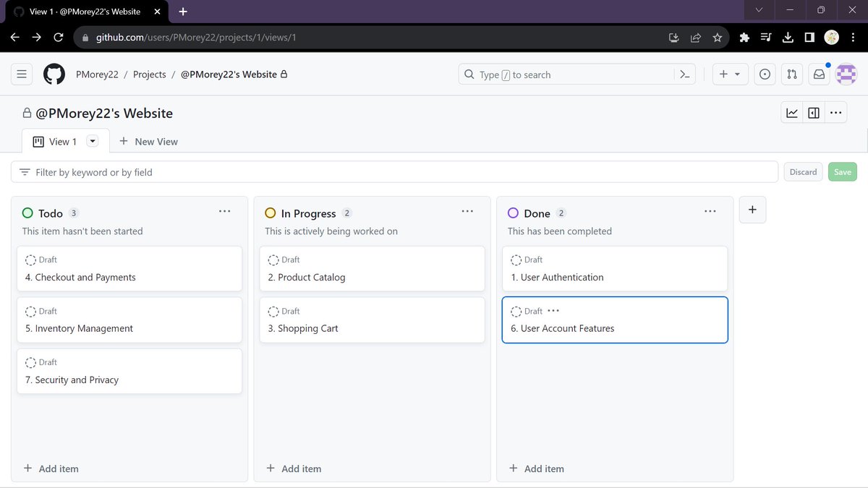This screenshot has width=868, height=488.
Task: Open the user avatar menu
Action: (x=846, y=74)
